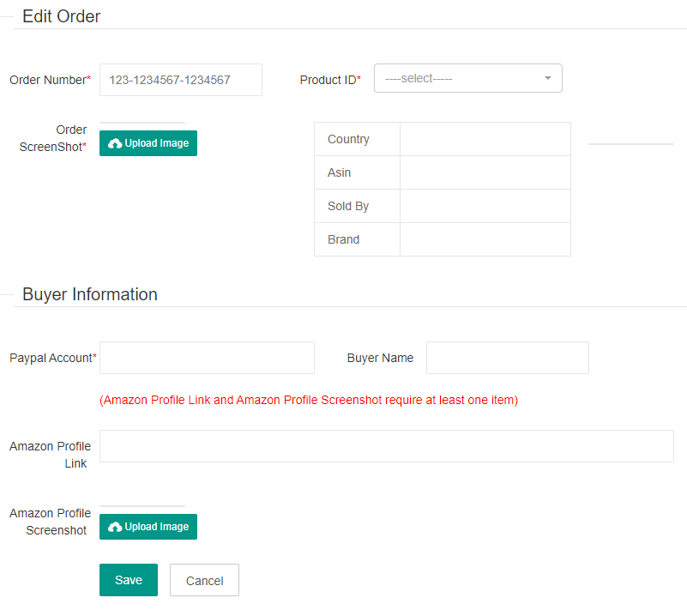Screen dimensions: 687x616
Task: Click the red Amazon Profile requirement note
Action: [309, 400]
